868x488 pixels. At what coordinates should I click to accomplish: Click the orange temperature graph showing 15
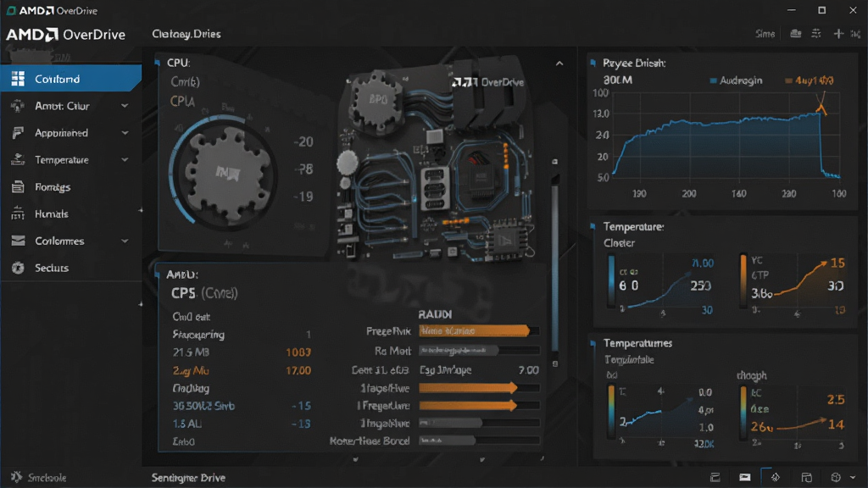[x=793, y=285]
